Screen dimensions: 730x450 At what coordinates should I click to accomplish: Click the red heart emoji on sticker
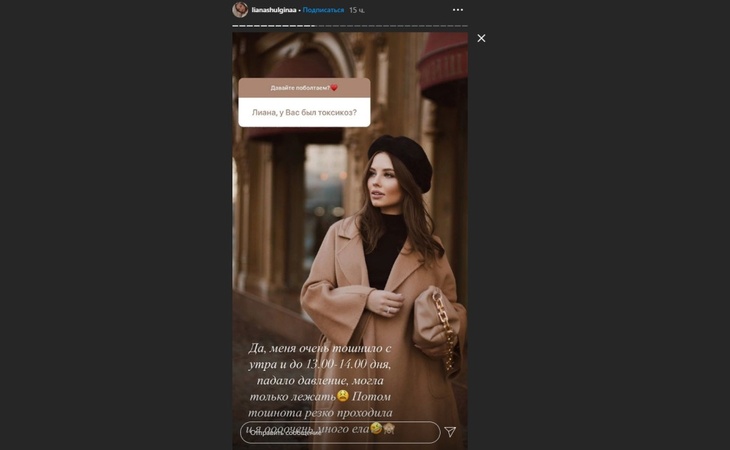tap(334, 87)
